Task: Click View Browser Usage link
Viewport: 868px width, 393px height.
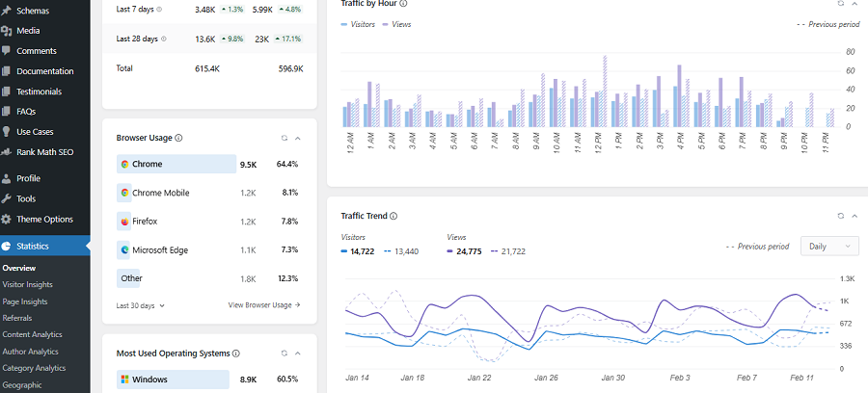Action: (264, 305)
